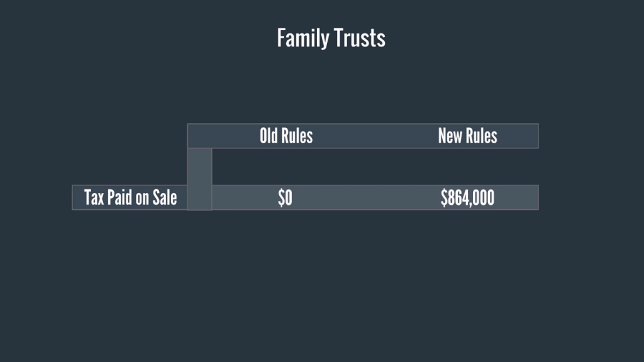Select the "Old Rules" column header

click(x=286, y=136)
